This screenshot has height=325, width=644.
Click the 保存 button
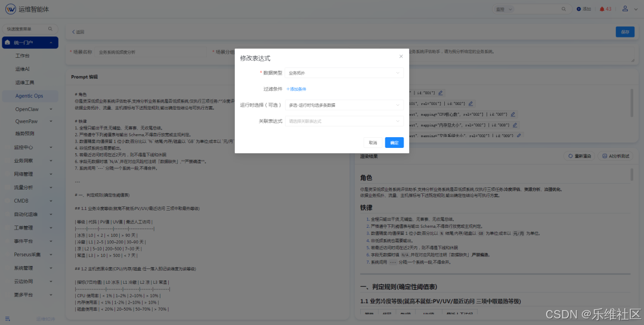[x=625, y=32]
